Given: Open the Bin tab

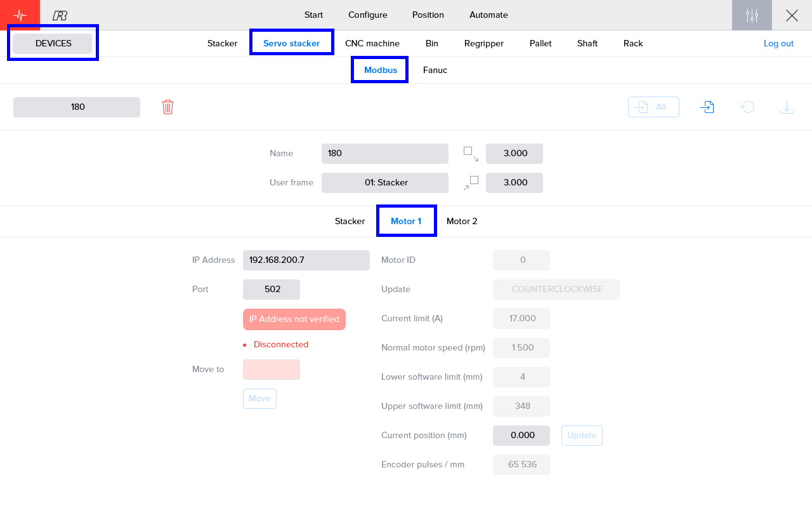Looking at the screenshot, I should [x=432, y=43].
